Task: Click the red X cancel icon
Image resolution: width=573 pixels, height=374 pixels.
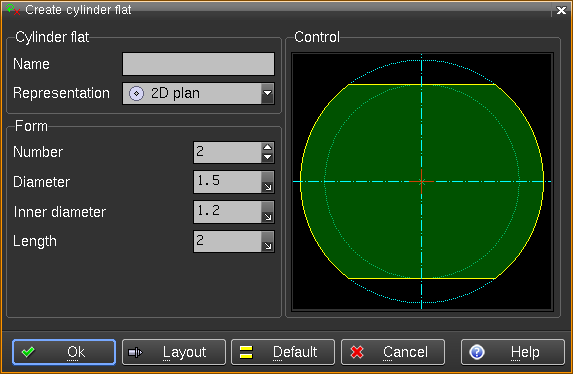Action: [357, 352]
